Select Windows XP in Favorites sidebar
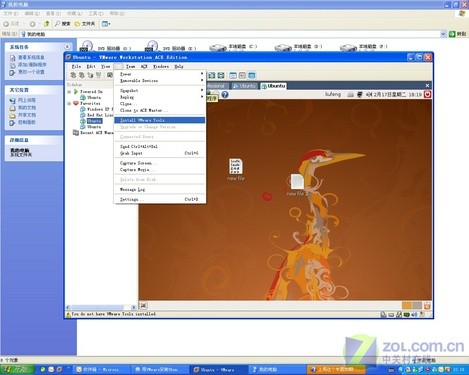Viewport: 469px width, 375px height. [96, 109]
